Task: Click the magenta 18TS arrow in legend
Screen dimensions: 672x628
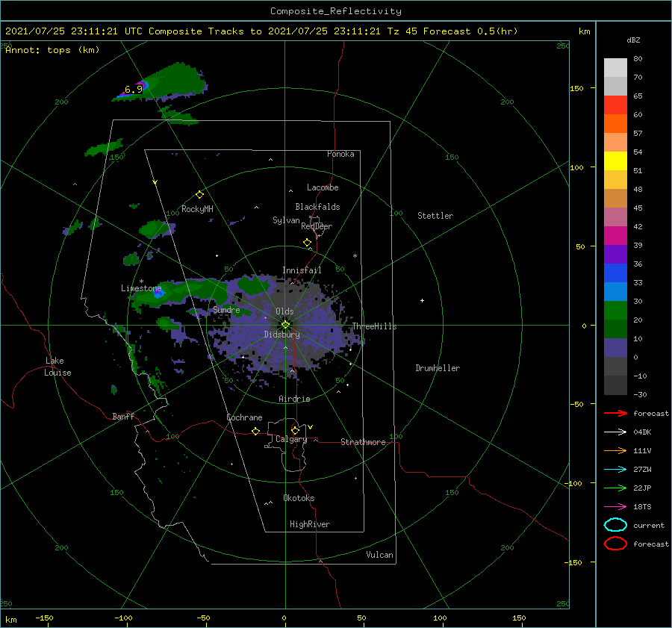Action: (615, 507)
